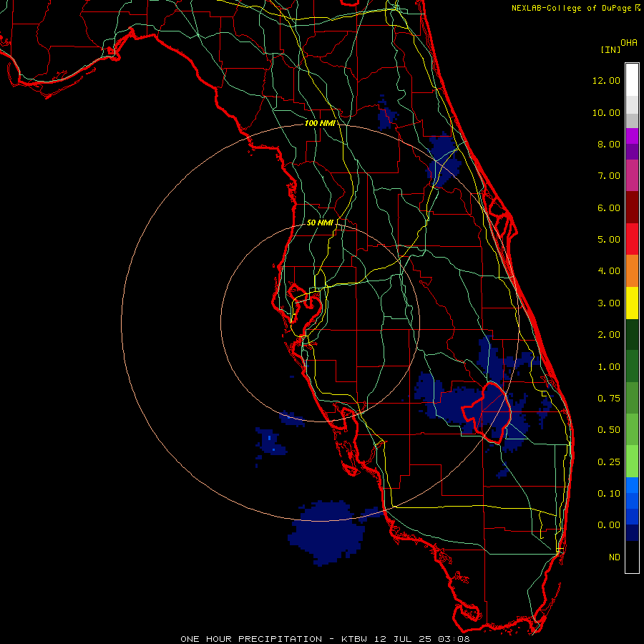
Task: Click the 8.00 legend value
Action: tap(609, 144)
